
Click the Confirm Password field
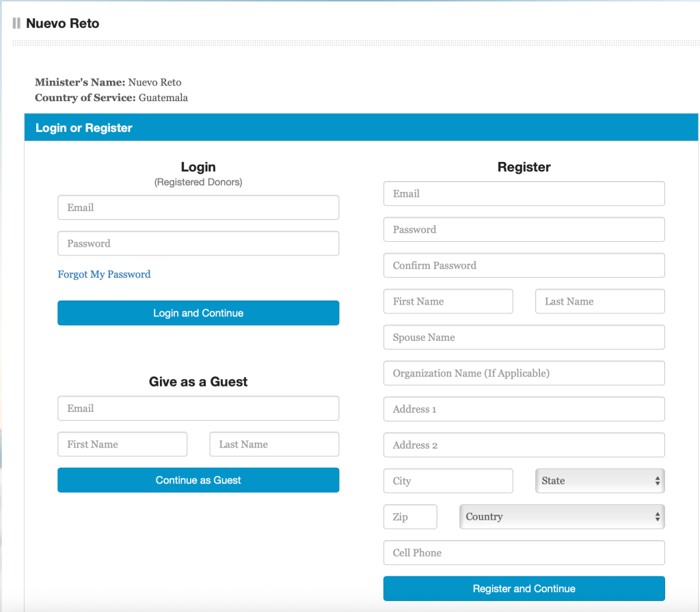pyautogui.click(x=524, y=266)
